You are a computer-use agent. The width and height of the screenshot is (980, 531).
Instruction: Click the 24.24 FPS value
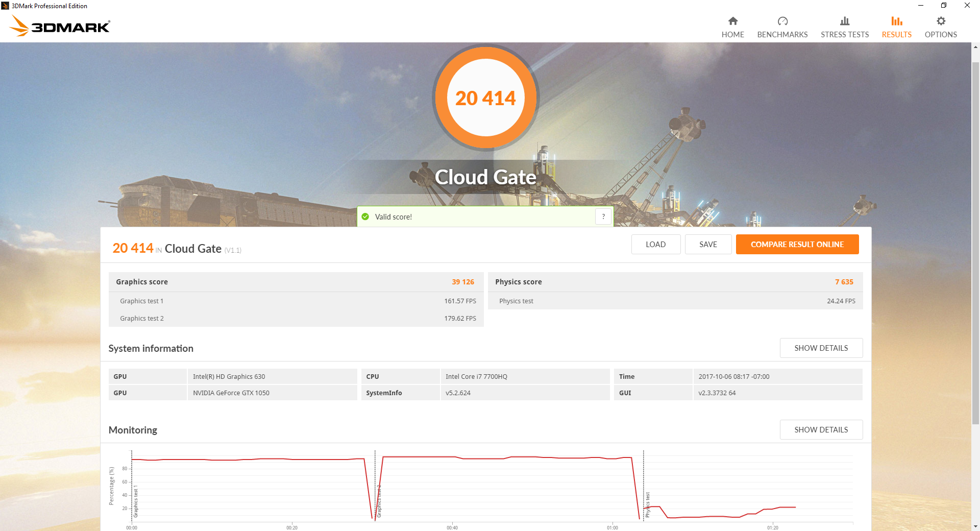click(841, 301)
